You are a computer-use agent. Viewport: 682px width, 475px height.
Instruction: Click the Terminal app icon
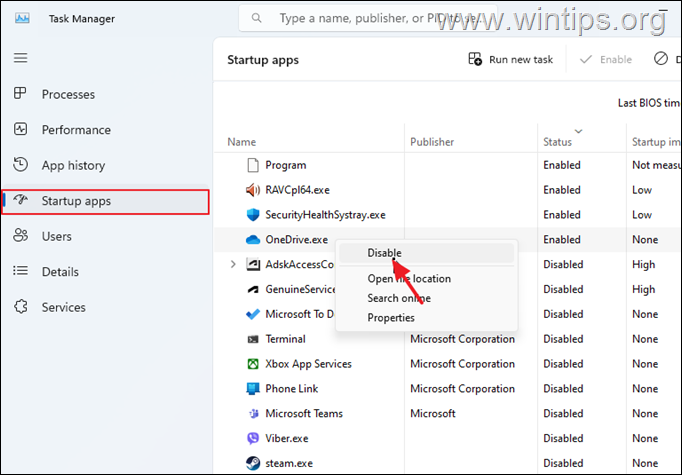(x=253, y=339)
